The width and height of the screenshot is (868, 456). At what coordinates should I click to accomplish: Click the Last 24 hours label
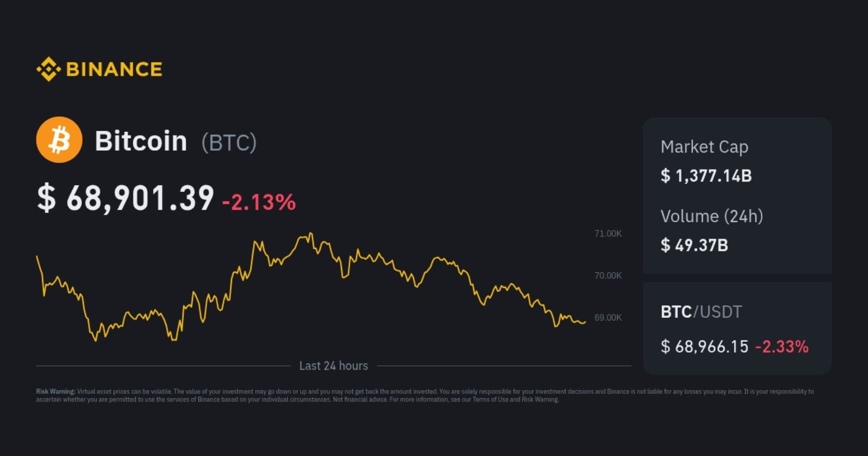333,366
